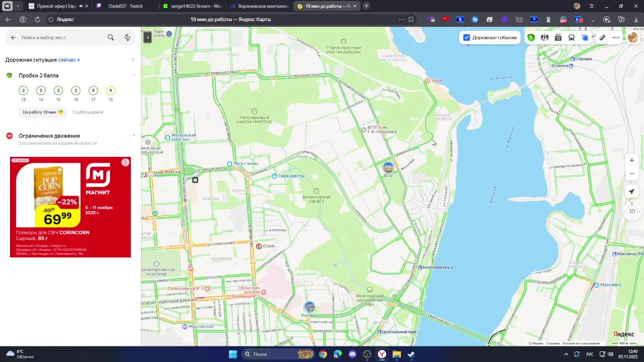Open the weather widget 6°C Облачно
Image resolution: width=644 pixels, height=362 pixels.
click(x=20, y=354)
